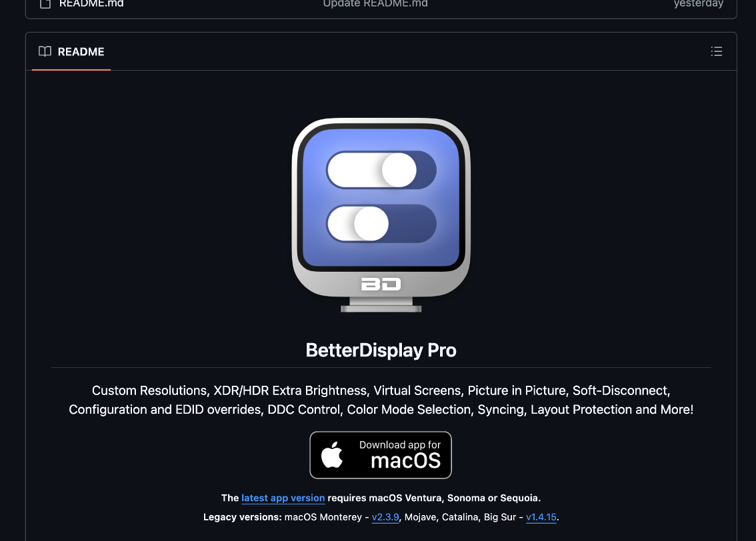Viewport: 756px width, 541px height.
Task: Click the "Legacy versions:" bold label
Action: pyautogui.click(x=243, y=518)
